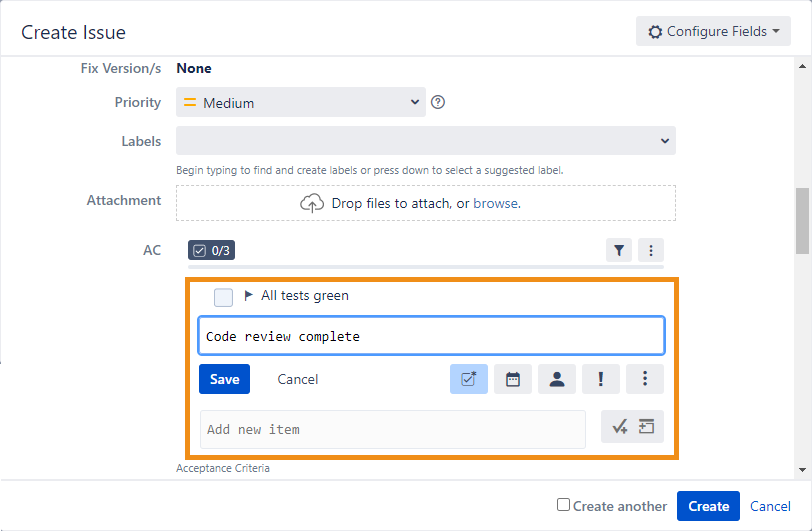Check the 'All tests green' checkbox

pyautogui.click(x=223, y=297)
